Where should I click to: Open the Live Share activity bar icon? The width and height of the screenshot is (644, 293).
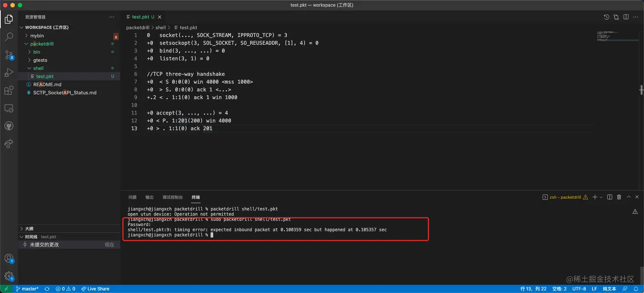tap(9, 144)
